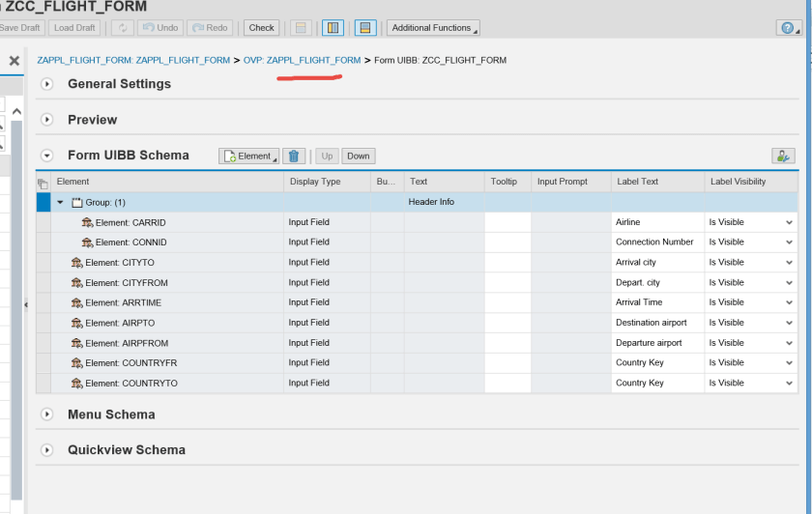Open Label Visibility dropdown for Airline row
The image size is (812, 514).
[x=789, y=222]
